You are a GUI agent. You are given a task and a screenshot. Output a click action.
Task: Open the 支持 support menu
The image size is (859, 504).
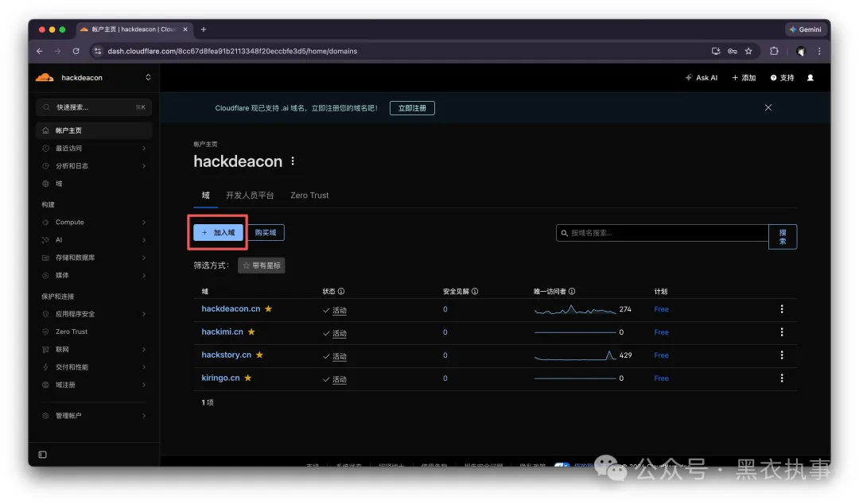coord(783,78)
